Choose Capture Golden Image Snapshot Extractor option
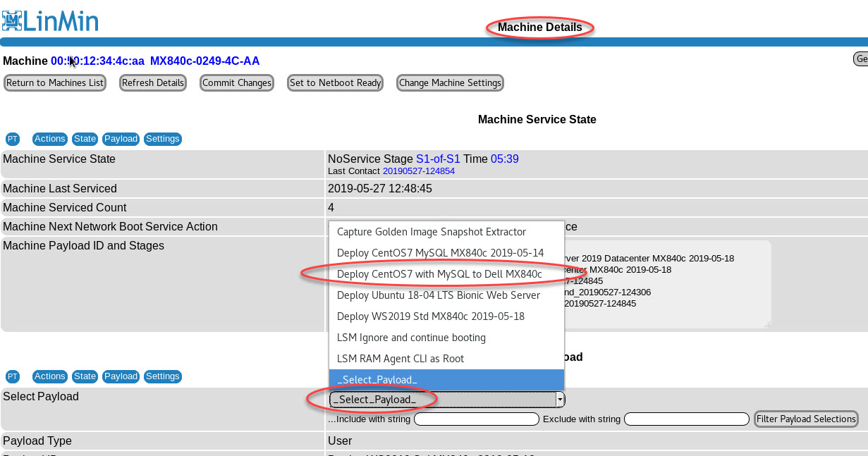Screen dimensions: 868x456 (x=432, y=232)
